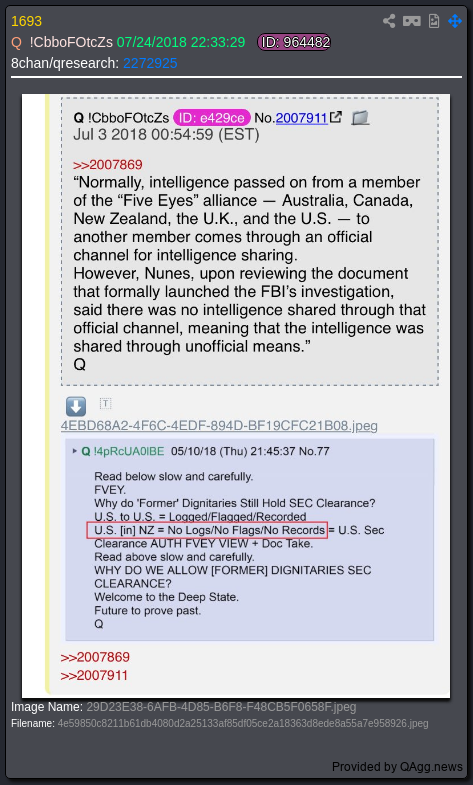Click the jpeg filename link 4EBD68A2
Screen dimensions: 473x785
coord(219,426)
